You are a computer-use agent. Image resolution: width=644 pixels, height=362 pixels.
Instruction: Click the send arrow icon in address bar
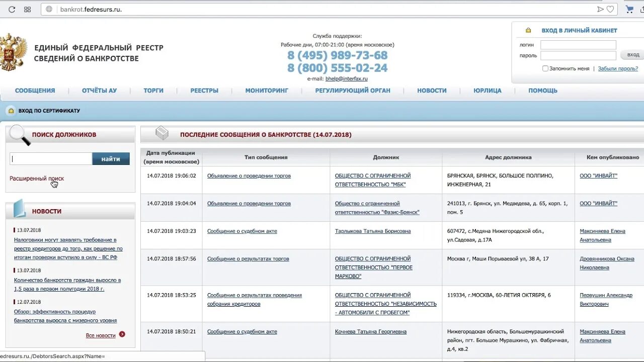coord(600,9)
